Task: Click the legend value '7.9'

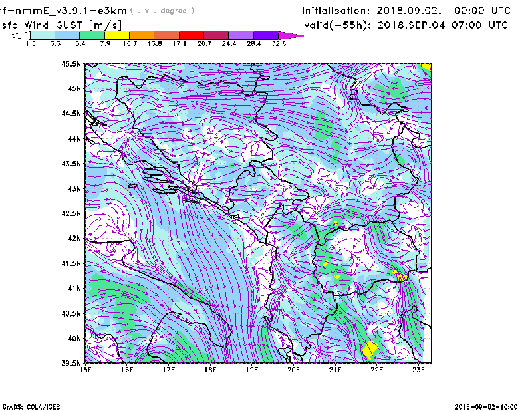Action: coord(105,43)
